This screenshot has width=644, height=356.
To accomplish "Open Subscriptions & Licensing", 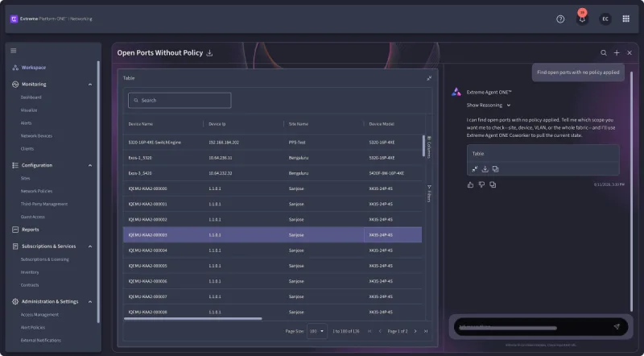I will click(x=45, y=259).
